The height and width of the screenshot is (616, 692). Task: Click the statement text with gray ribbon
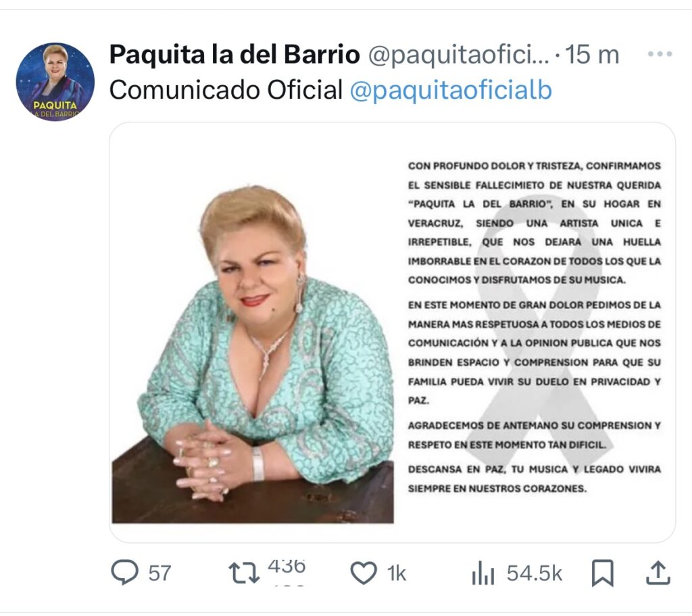534,327
